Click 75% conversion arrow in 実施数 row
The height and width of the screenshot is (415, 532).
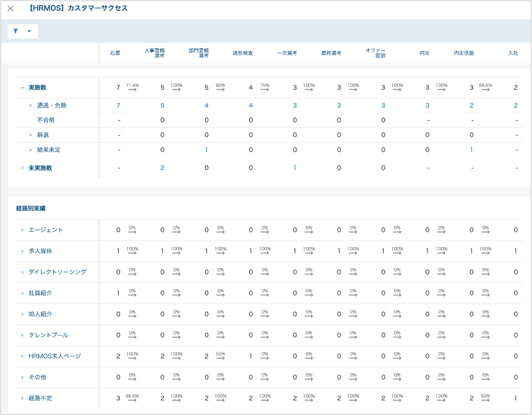pyautogui.click(x=264, y=88)
